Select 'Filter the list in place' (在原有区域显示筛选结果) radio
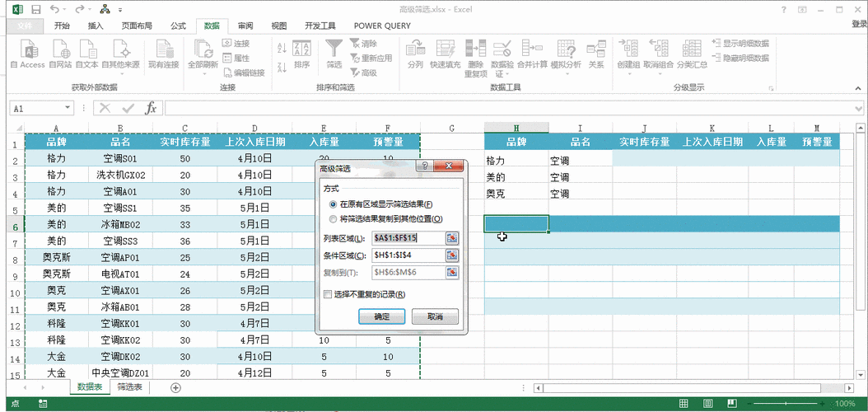Viewport: 868px width, 412px height. click(x=333, y=204)
